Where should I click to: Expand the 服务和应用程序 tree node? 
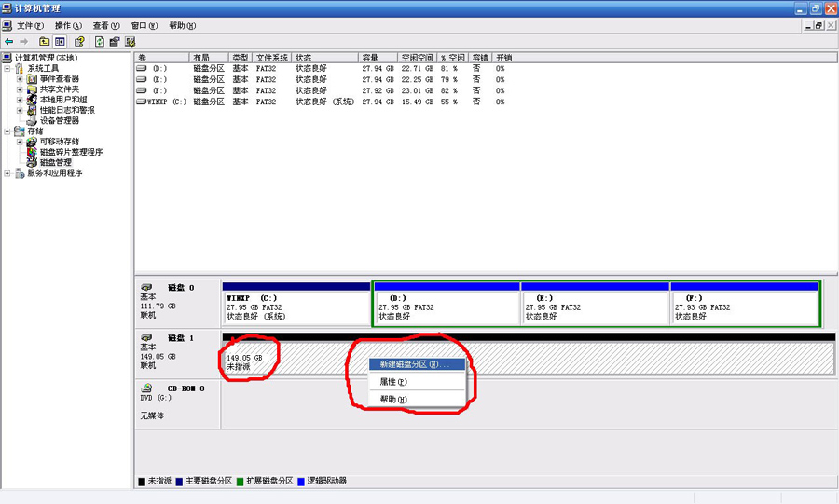[x=8, y=173]
